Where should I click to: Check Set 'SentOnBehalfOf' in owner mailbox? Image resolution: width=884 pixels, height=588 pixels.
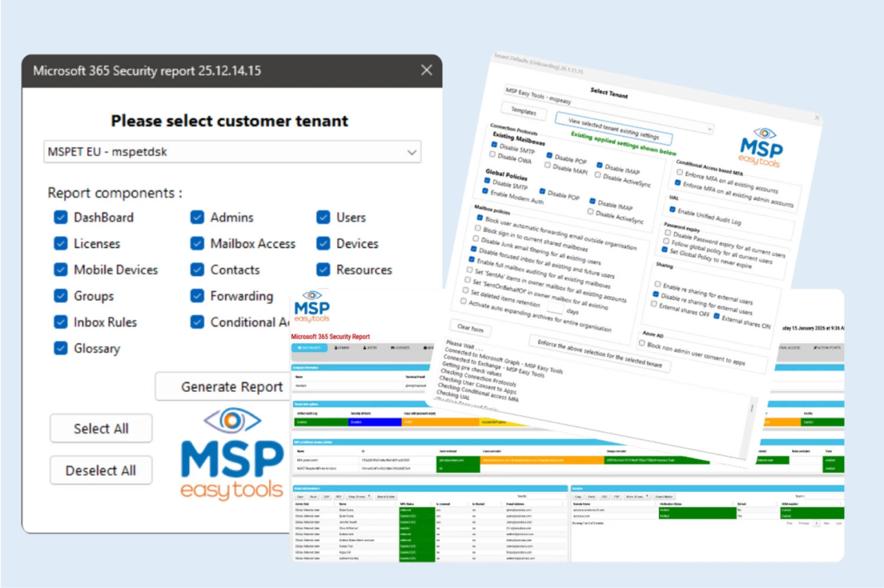click(x=468, y=280)
